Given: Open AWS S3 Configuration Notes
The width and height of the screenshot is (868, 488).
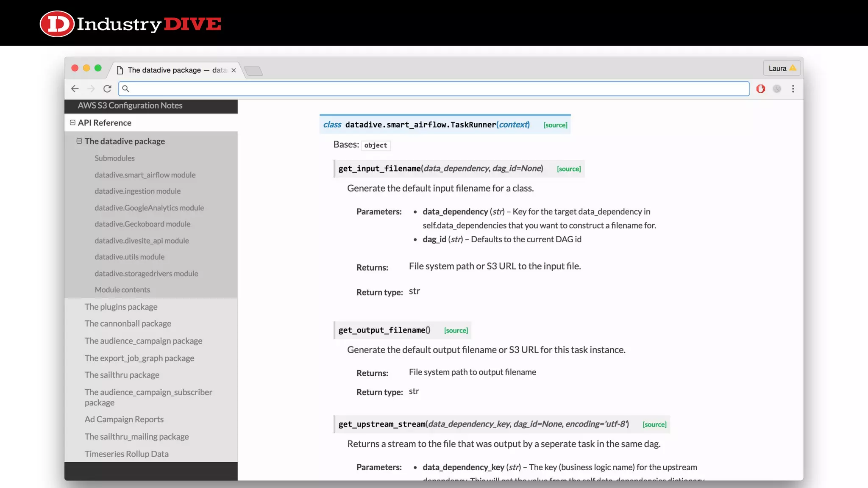Looking at the screenshot, I should coord(130,105).
